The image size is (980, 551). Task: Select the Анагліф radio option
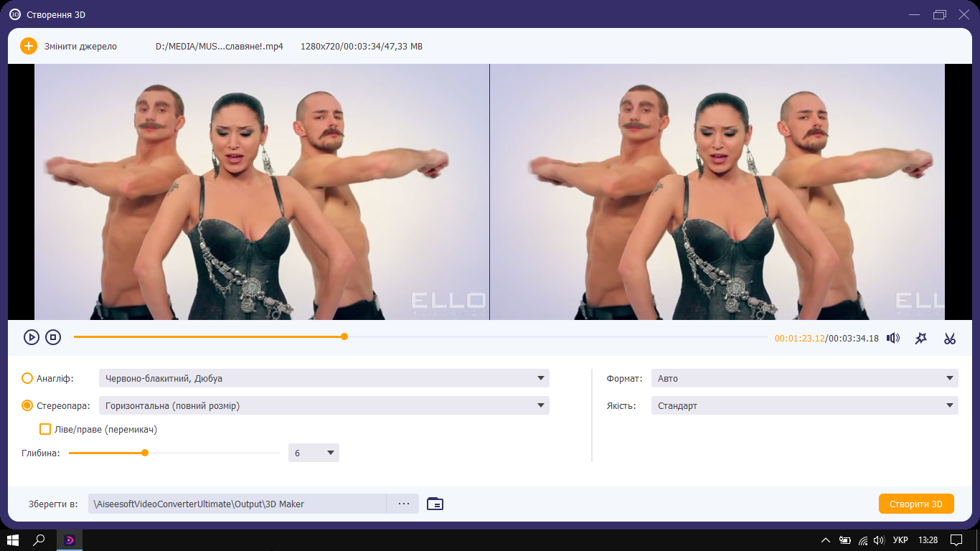point(27,378)
